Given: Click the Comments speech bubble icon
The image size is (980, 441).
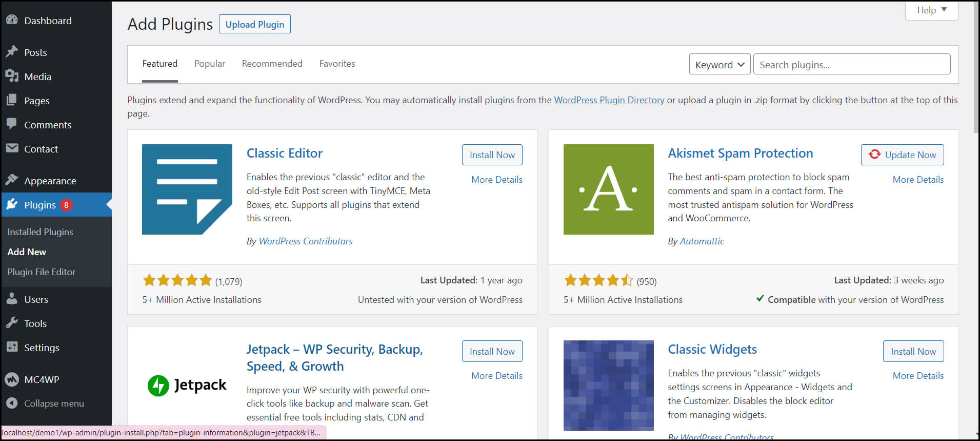Looking at the screenshot, I should 12,124.
